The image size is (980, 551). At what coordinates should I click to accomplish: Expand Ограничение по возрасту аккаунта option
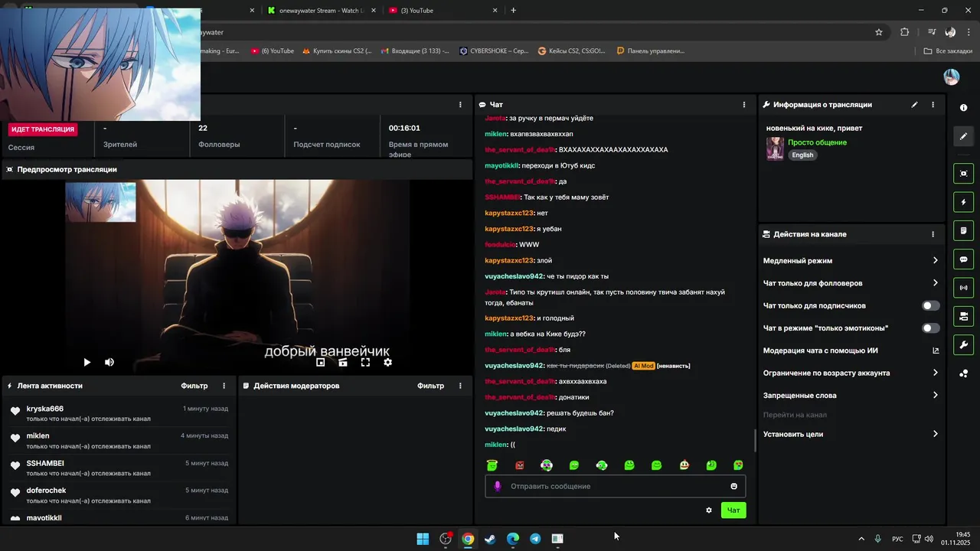pyautogui.click(x=851, y=373)
